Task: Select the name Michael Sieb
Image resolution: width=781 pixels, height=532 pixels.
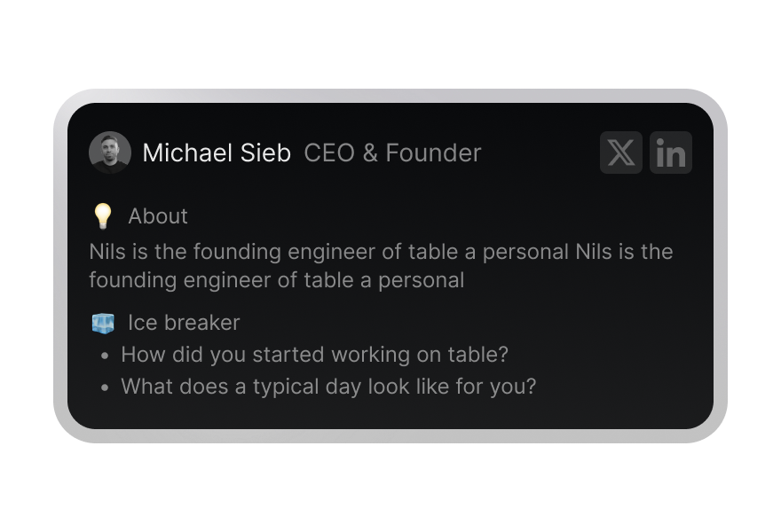Action: pyautogui.click(x=217, y=153)
